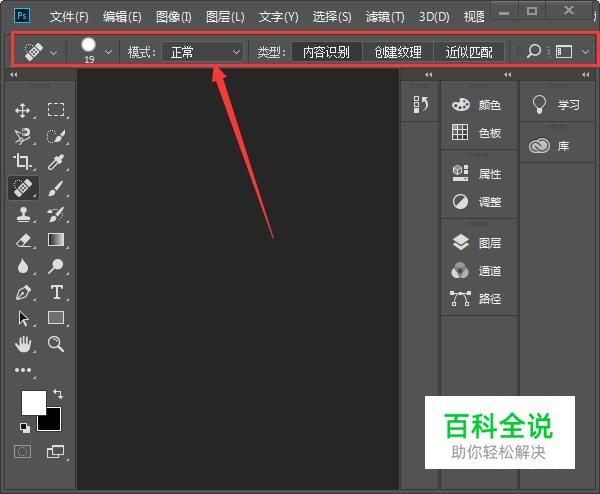
Task: Open the 模式 正常 dropdown
Action: coord(203,52)
